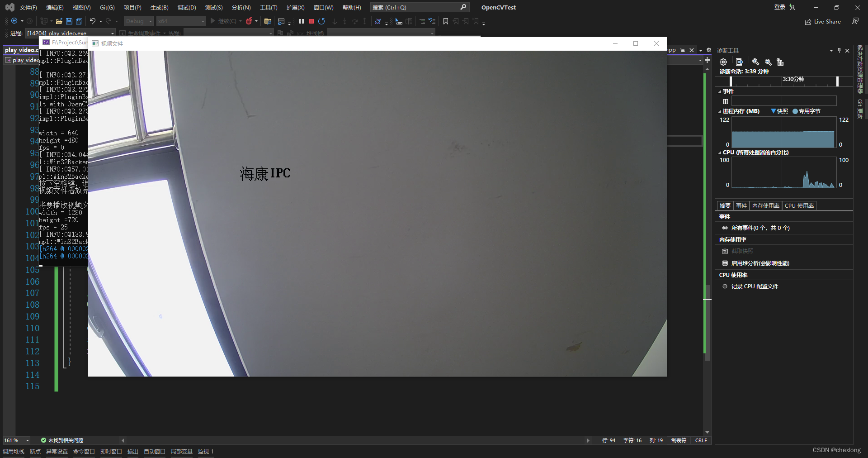Switch to the 摘要 tab in diagnostics
The width and height of the screenshot is (868, 458).
click(x=725, y=205)
